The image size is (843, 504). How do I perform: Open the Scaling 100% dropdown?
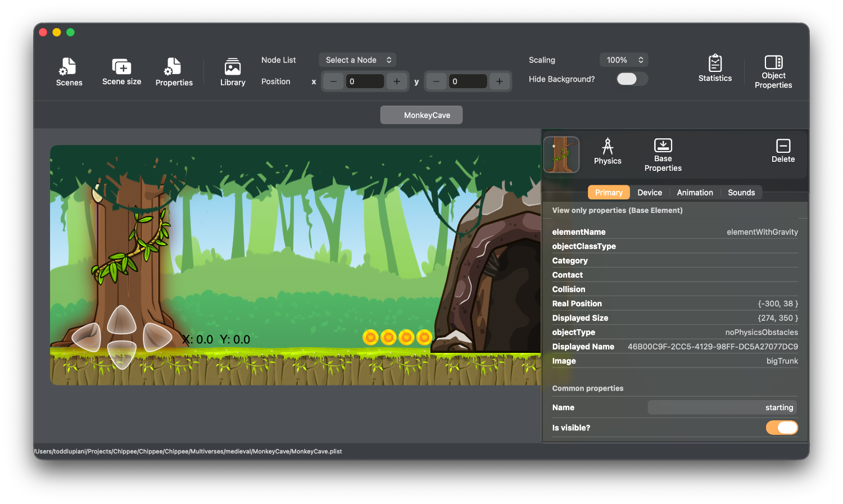[624, 60]
